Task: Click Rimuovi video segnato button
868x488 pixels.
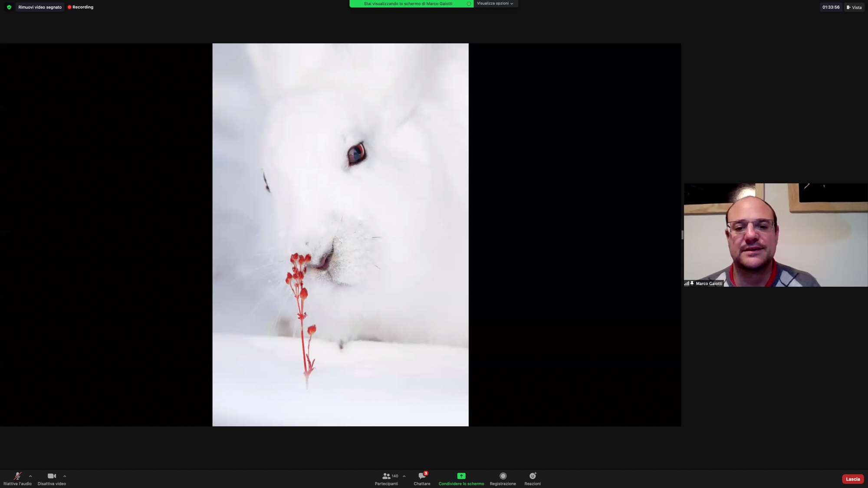Action: point(40,7)
